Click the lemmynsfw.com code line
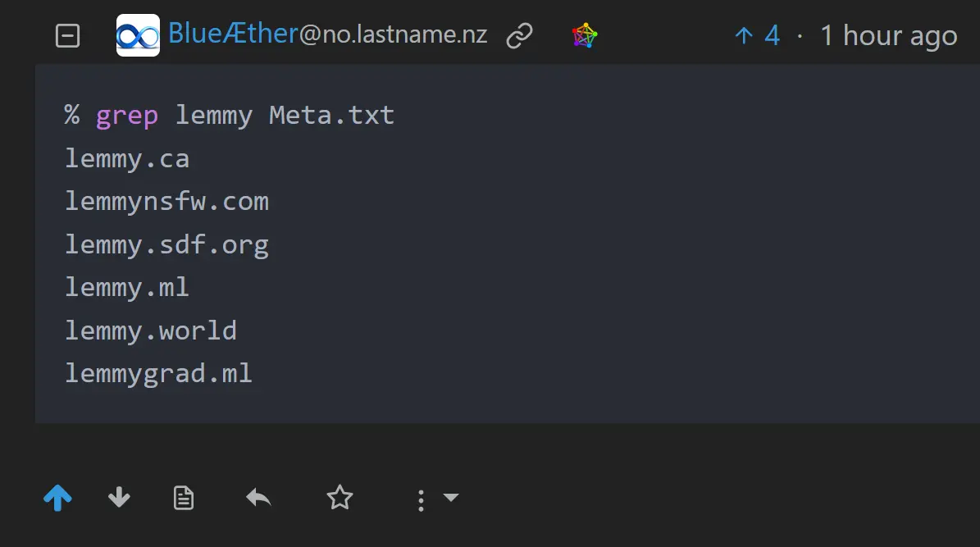The height and width of the screenshot is (547, 980). 166,201
